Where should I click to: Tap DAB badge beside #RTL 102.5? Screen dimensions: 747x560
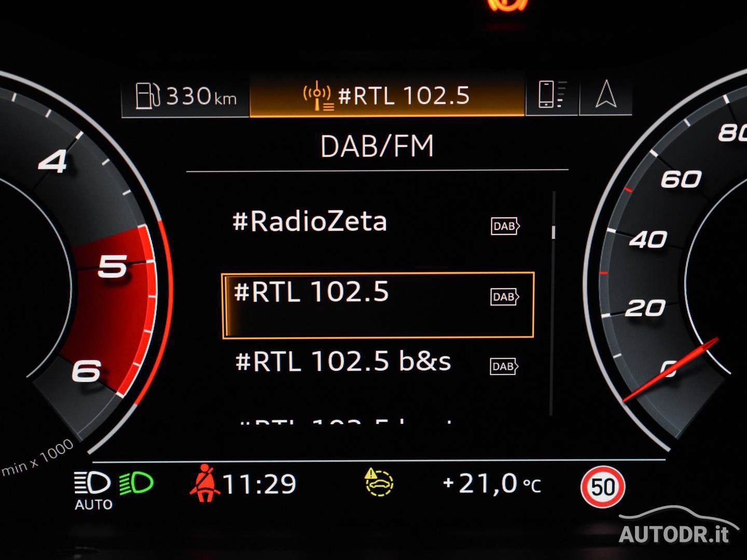(x=505, y=297)
